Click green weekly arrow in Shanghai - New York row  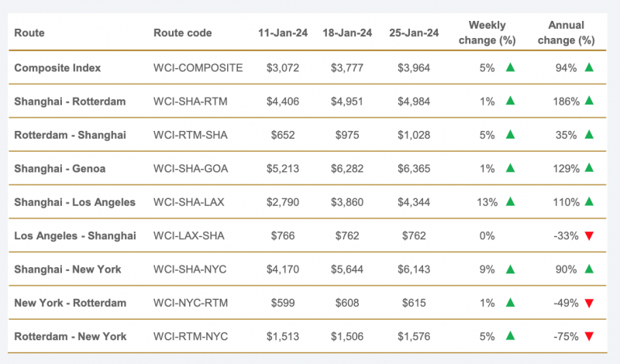click(510, 270)
